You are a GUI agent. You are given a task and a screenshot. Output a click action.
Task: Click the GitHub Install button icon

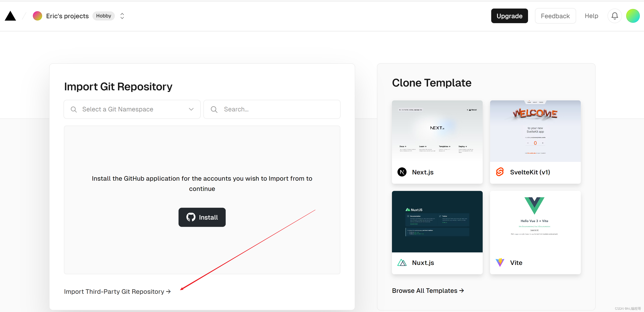coord(191,217)
